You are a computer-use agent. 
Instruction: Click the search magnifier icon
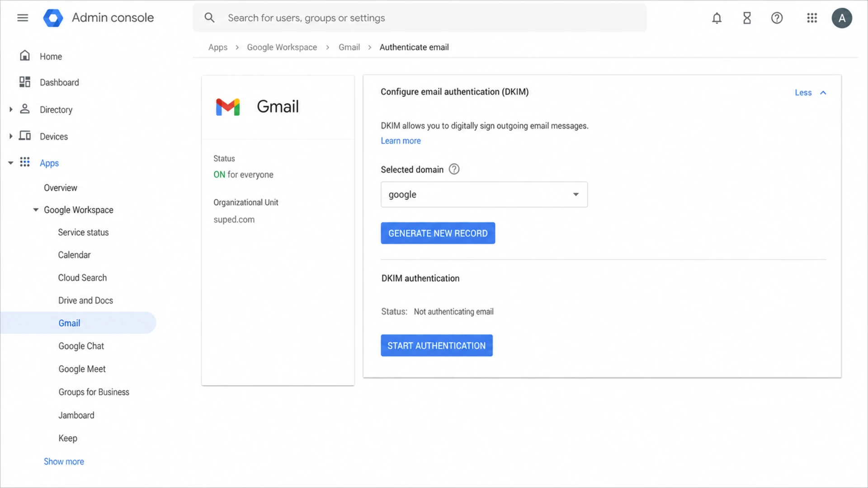pyautogui.click(x=209, y=18)
